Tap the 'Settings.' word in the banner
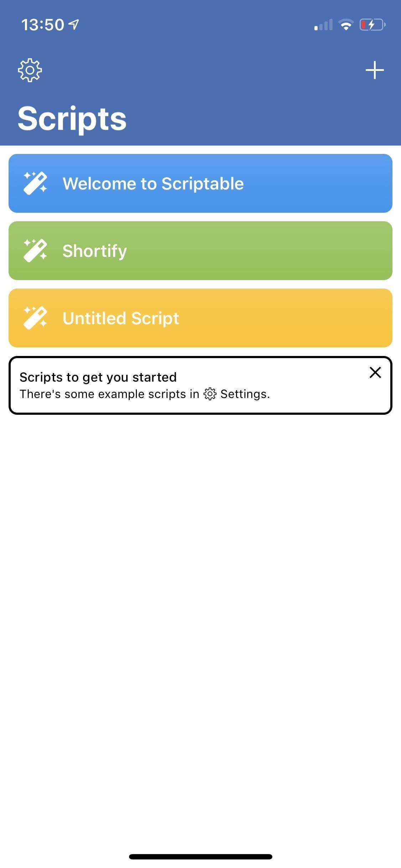The height and width of the screenshot is (868, 401). point(245,394)
